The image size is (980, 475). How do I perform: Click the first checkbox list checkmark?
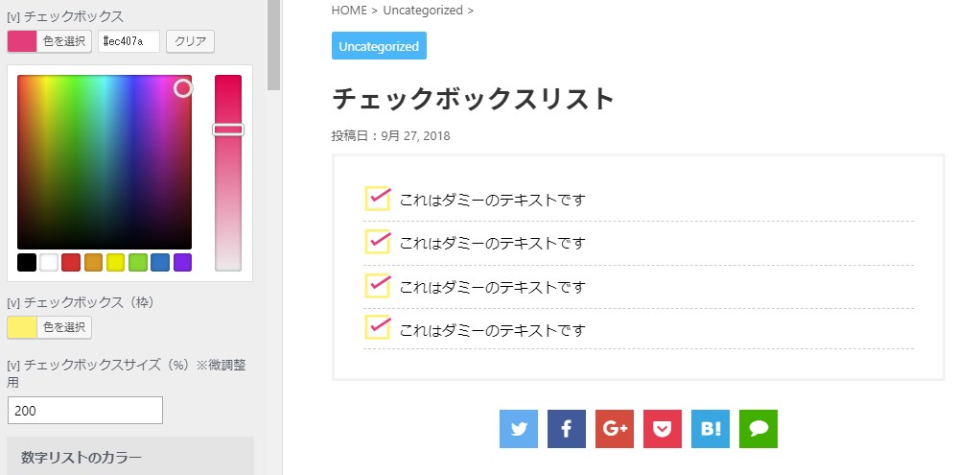click(x=378, y=198)
